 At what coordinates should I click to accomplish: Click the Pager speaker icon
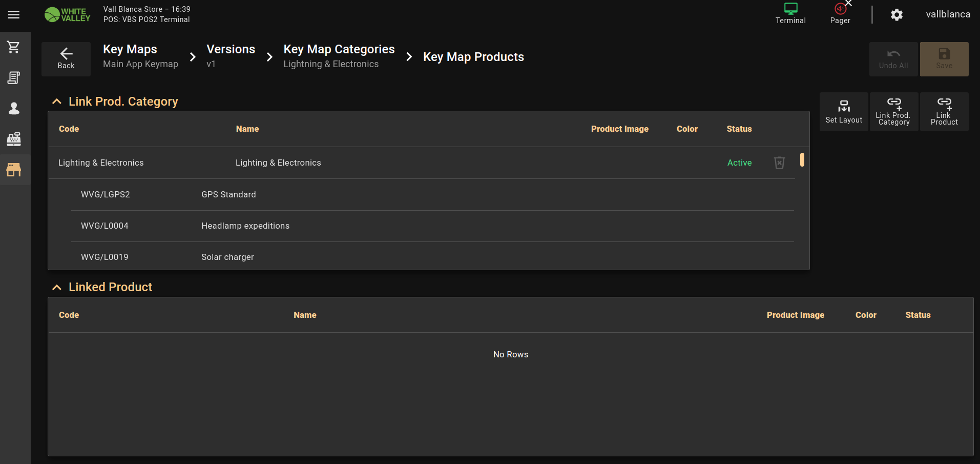(x=840, y=9)
